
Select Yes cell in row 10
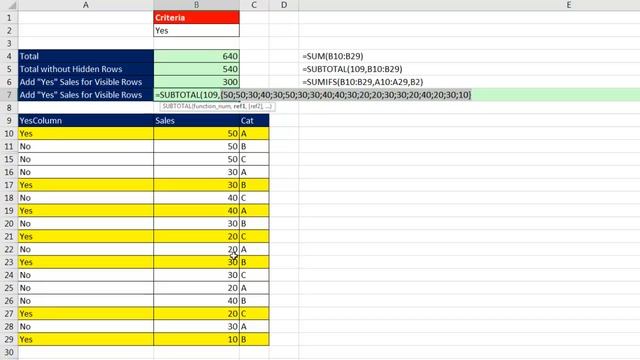pyautogui.click(x=86, y=133)
